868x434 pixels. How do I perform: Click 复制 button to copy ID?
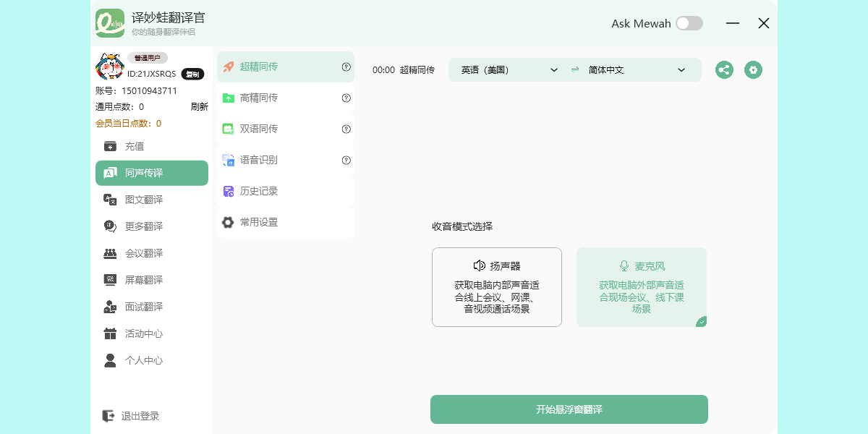(x=192, y=74)
